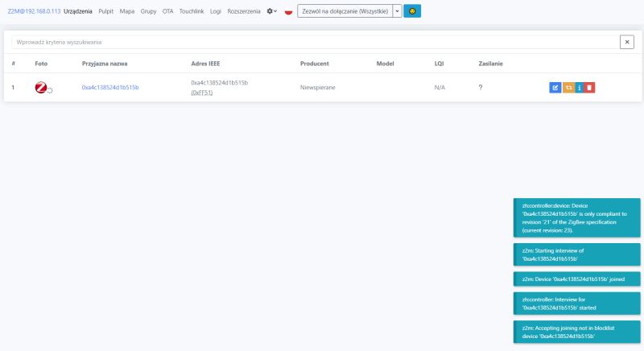Click the blue rename device icon

click(555, 88)
